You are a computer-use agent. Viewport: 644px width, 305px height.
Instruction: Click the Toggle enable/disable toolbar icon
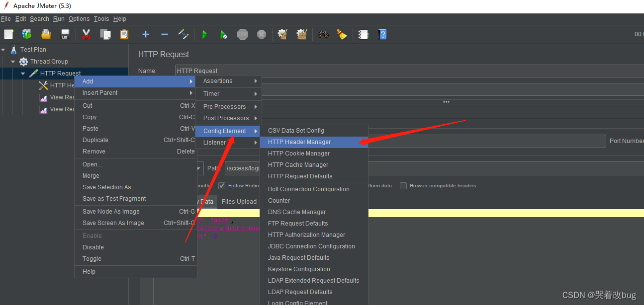click(183, 34)
